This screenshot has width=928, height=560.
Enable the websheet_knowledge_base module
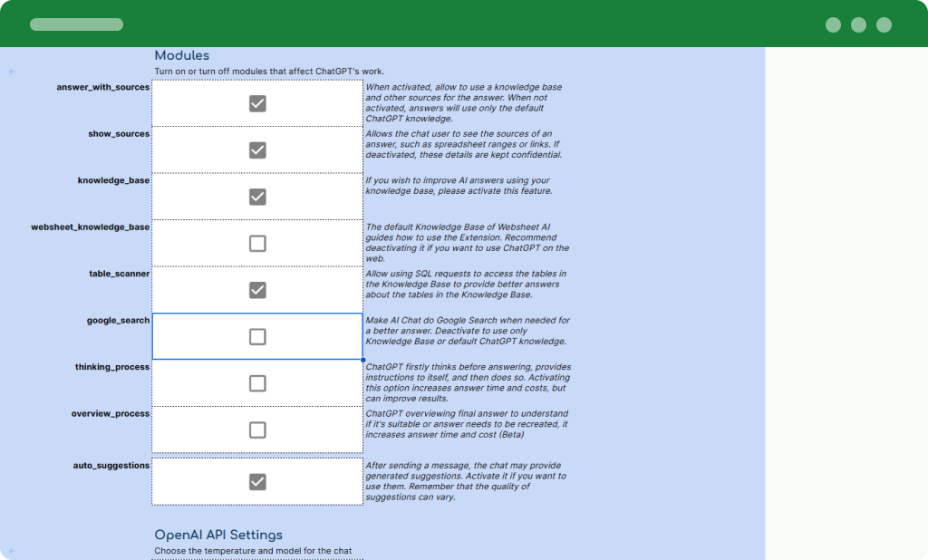pos(257,243)
